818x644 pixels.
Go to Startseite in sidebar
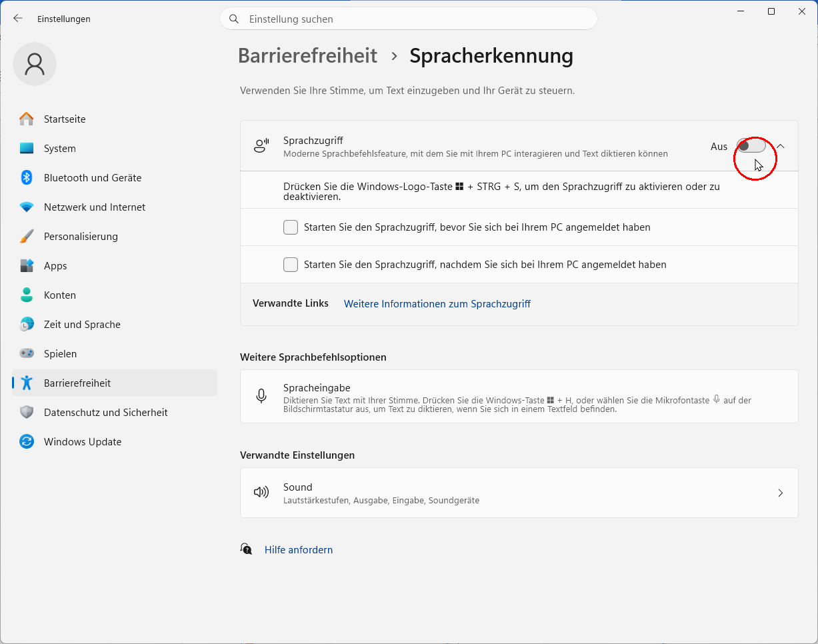(x=115, y=119)
